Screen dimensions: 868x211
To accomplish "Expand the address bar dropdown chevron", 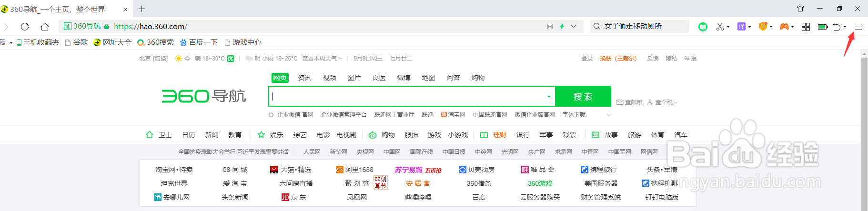I will coord(574,27).
